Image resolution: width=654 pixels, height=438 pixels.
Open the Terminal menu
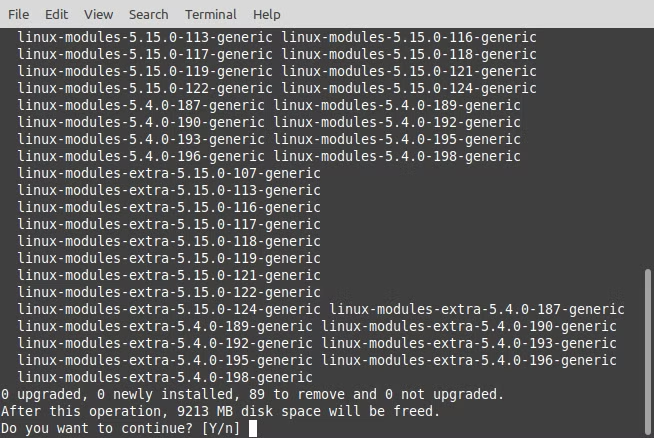(x=210, y=15)
